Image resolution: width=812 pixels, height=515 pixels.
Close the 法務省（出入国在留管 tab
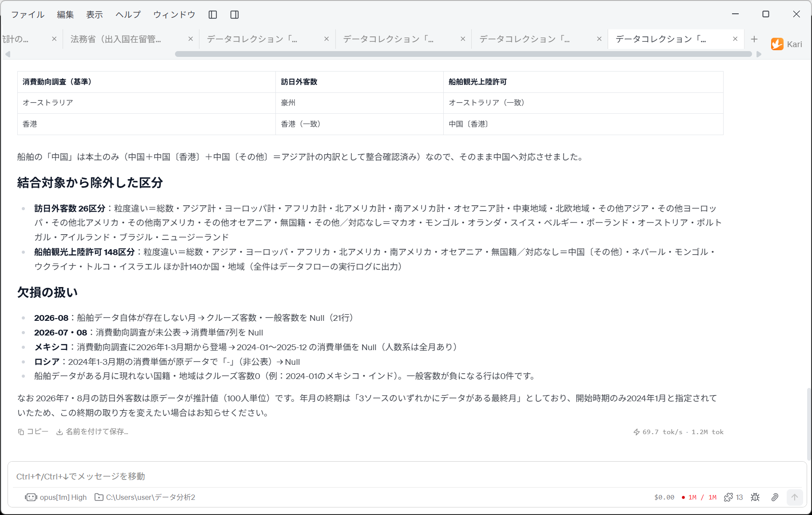coord(191,39)
